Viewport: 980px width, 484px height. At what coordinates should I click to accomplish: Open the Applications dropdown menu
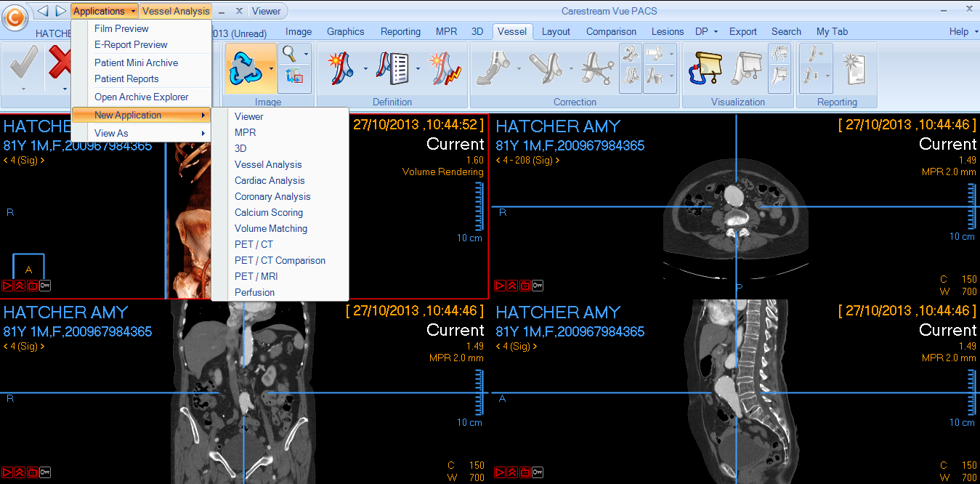click(x=104, y=11)
